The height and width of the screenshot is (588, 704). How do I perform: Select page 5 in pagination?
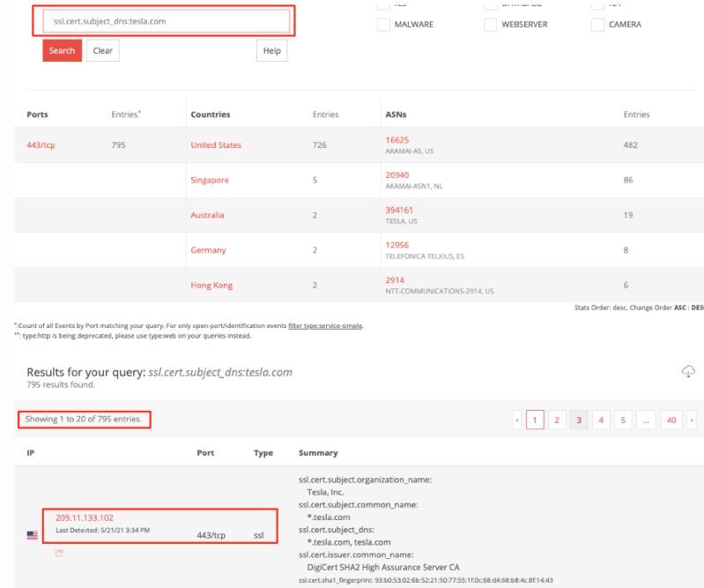(623, 420)
